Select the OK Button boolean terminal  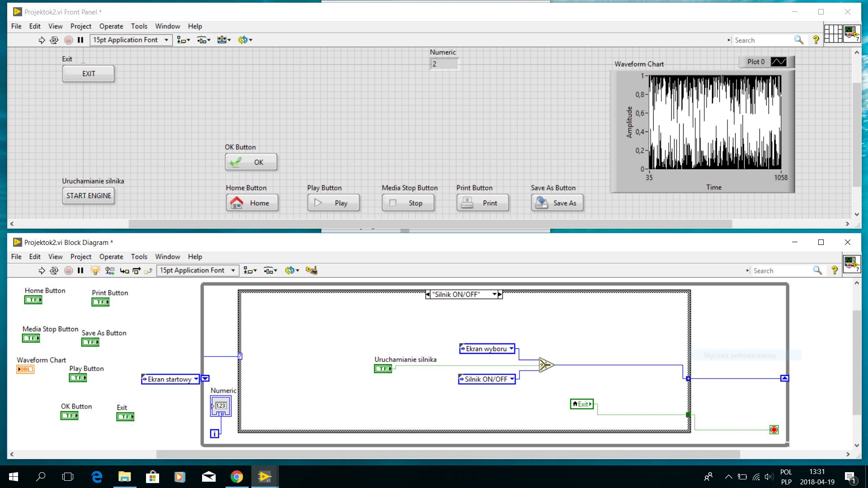(x=70, y=416)
